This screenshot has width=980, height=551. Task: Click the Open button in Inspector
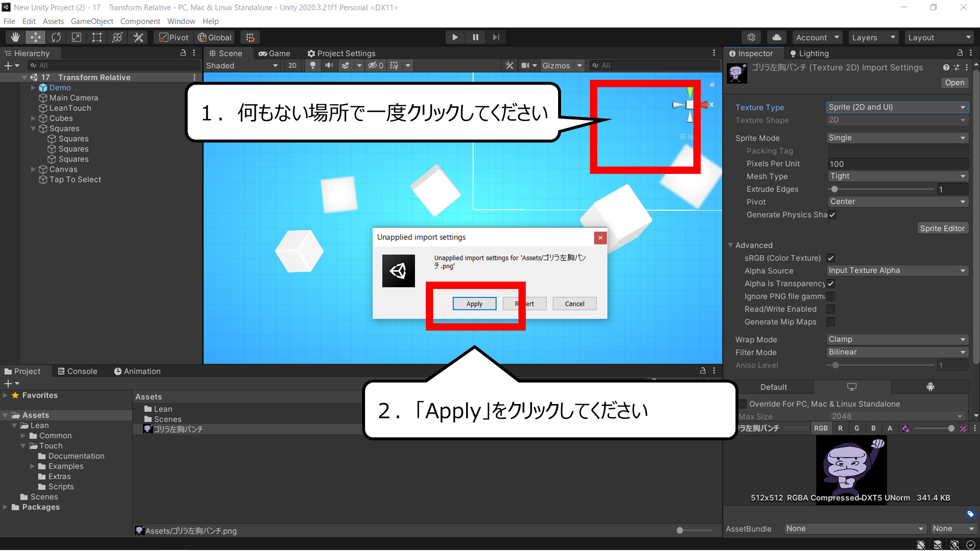[955, 83]
